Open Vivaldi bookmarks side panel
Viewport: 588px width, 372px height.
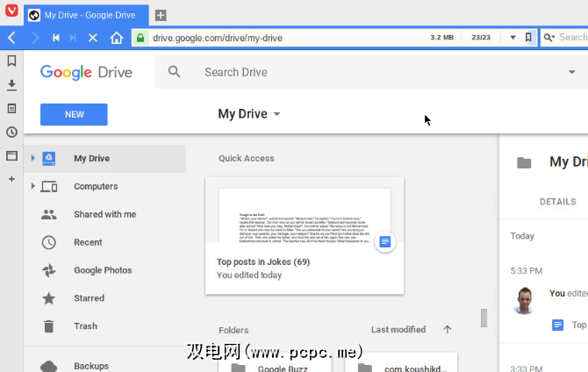click(x=11, y=61)
